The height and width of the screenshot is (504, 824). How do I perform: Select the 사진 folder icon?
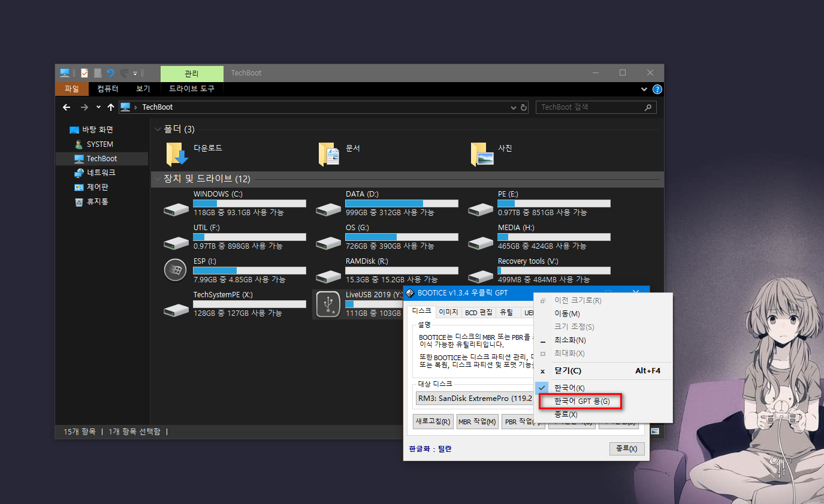[x=482, y=154]
